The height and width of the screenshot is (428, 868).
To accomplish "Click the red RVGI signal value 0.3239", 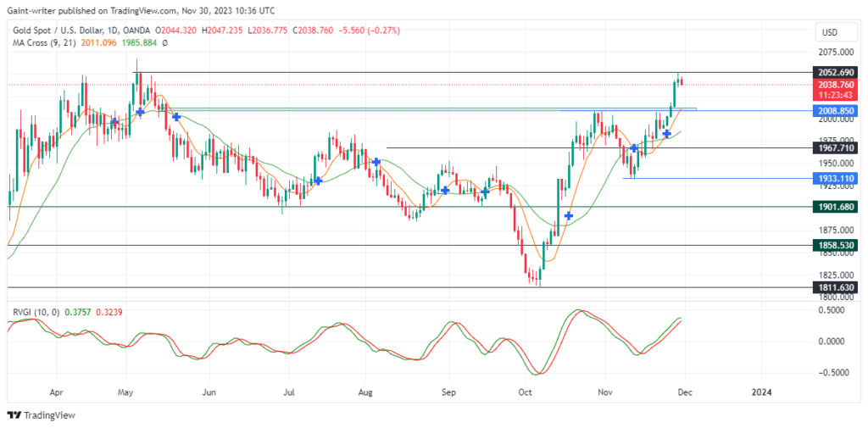I will point(108,312).
